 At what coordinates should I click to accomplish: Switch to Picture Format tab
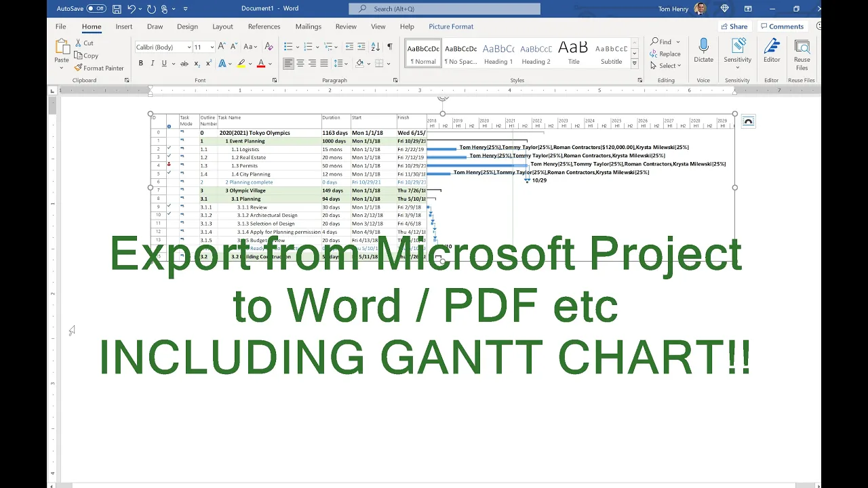coord(451,26)
